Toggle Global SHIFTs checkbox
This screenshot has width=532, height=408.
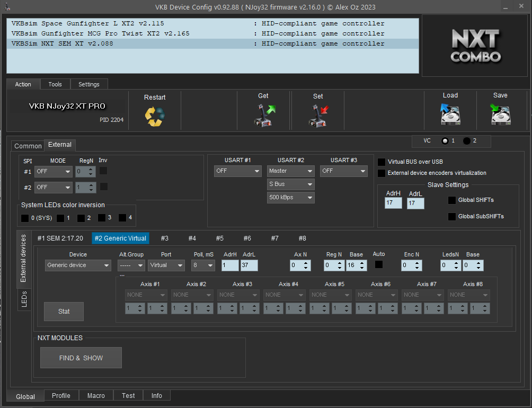(452, 200)
